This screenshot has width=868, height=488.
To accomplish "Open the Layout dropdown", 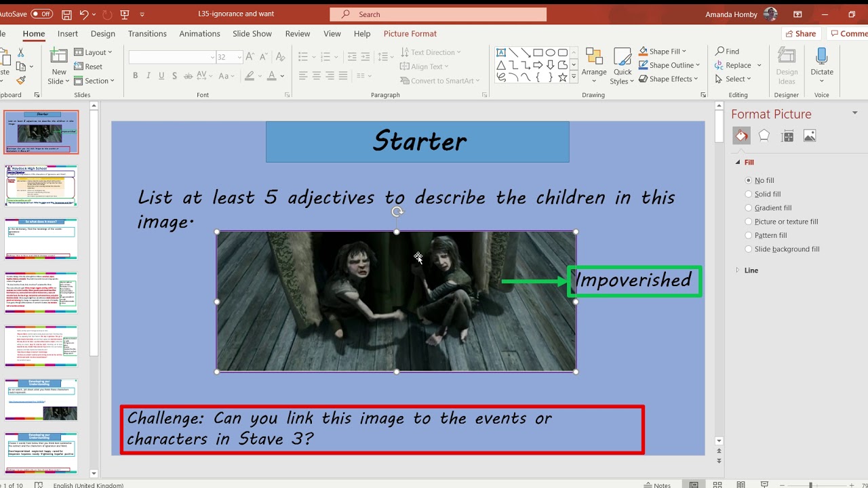I will [x=94, y=52].
